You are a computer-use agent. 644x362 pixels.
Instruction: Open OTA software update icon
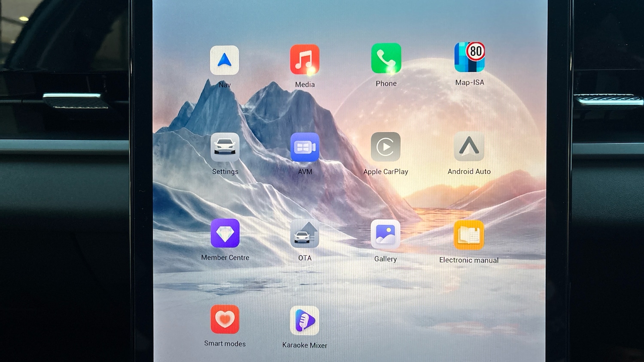click(305, 234)
